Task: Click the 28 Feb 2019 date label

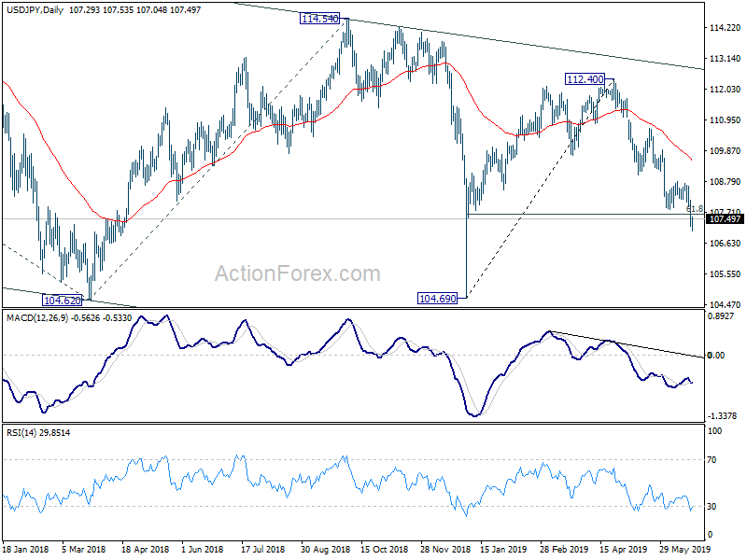Action: tap(564, 550)
